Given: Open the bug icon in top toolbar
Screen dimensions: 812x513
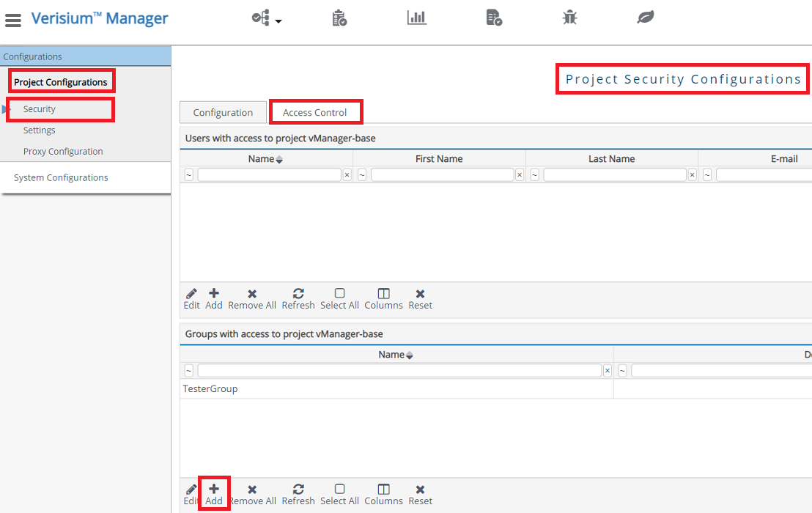Looking at the screenshot, I should tap(569, 18).
